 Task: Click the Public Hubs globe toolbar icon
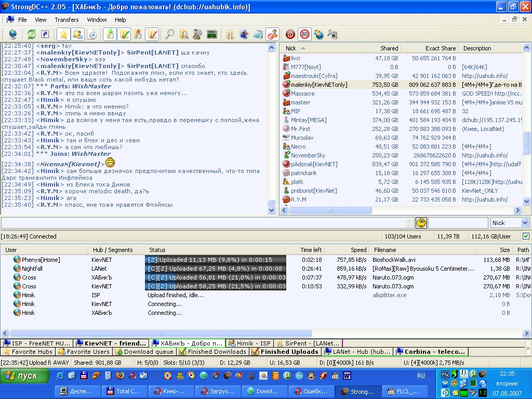[12, 34]
